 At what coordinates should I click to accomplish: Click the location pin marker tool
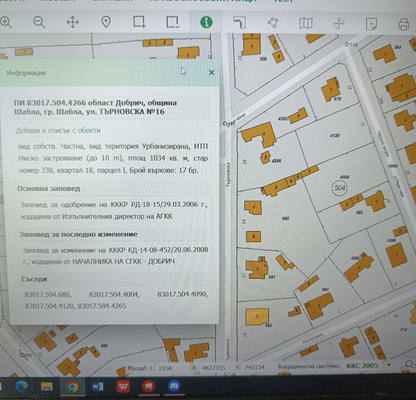106,22
